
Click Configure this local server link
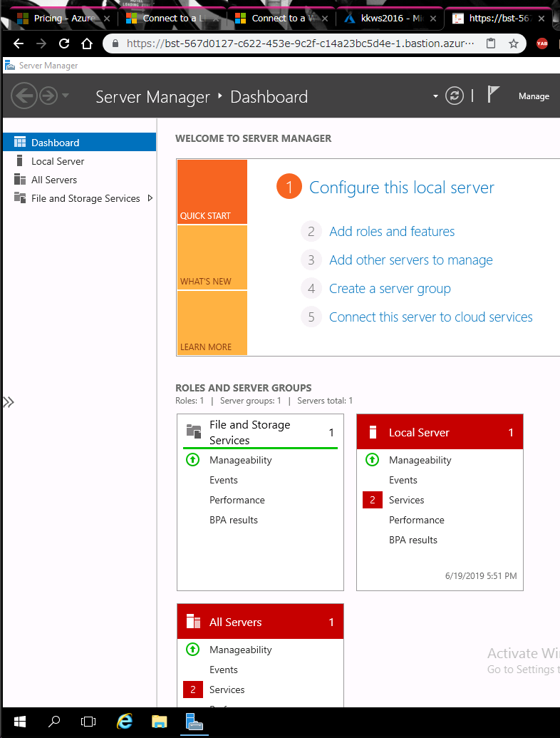pyautogui.click(x=402, y=188)
